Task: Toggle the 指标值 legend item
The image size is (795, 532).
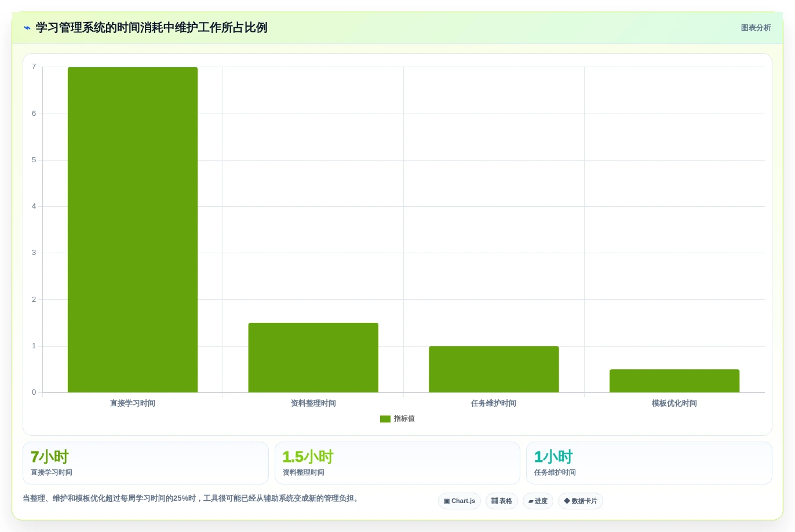Action: pos(397,418)
